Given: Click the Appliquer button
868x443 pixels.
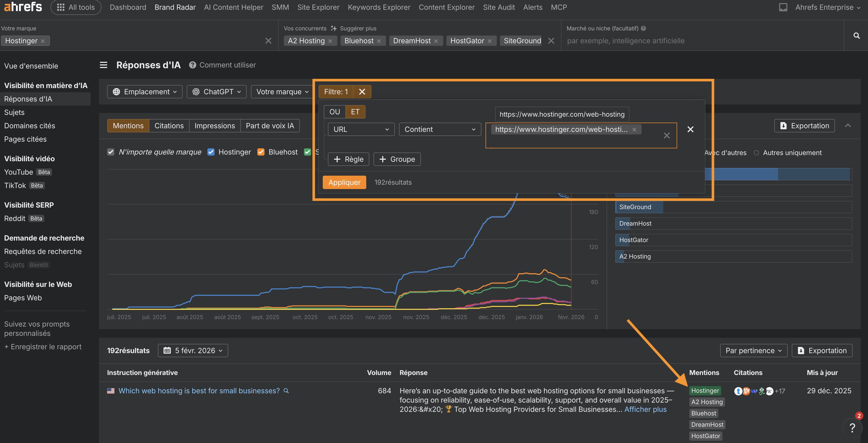Looking at the screenshot, I should click(x=344, y=182).
